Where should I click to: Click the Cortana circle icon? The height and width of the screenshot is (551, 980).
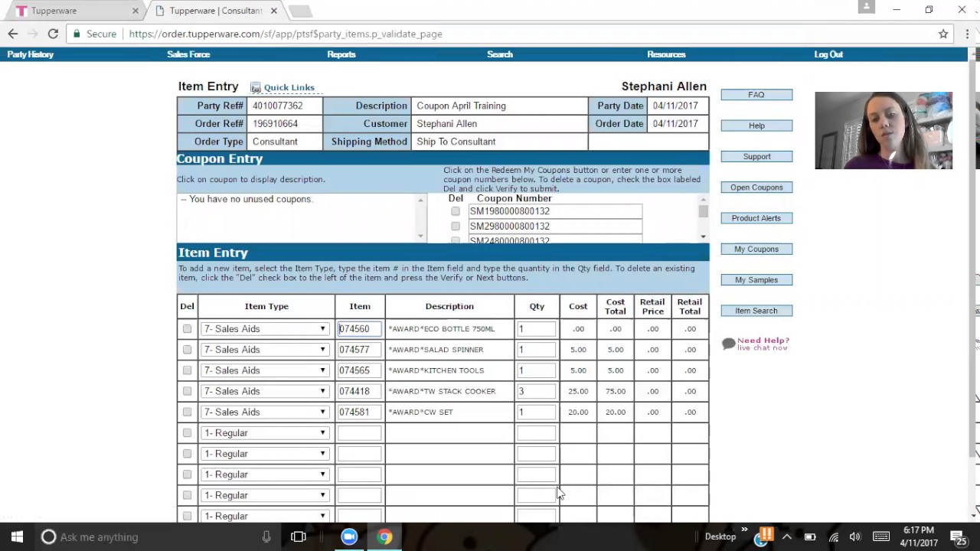(x=48, y=536)
